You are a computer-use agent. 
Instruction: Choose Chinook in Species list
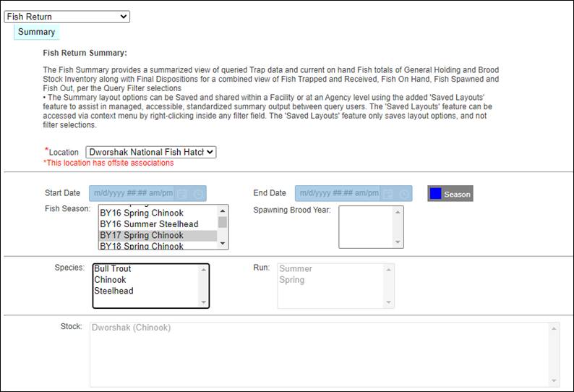click(110, 280)
